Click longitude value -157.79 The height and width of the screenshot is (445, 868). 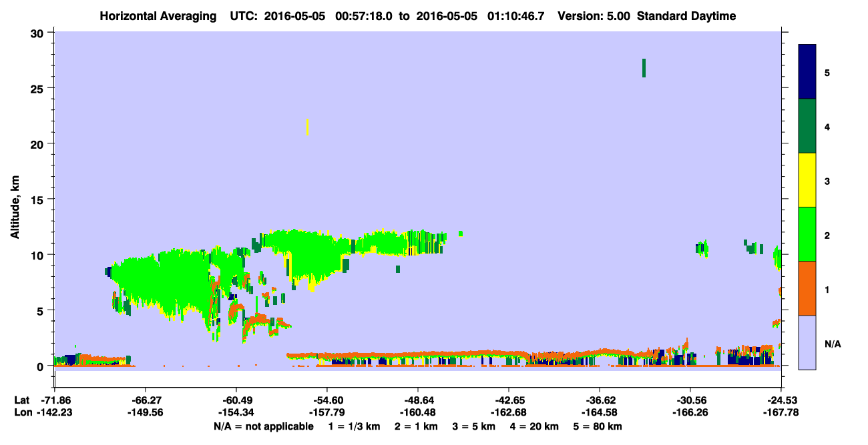click(327, 412)
